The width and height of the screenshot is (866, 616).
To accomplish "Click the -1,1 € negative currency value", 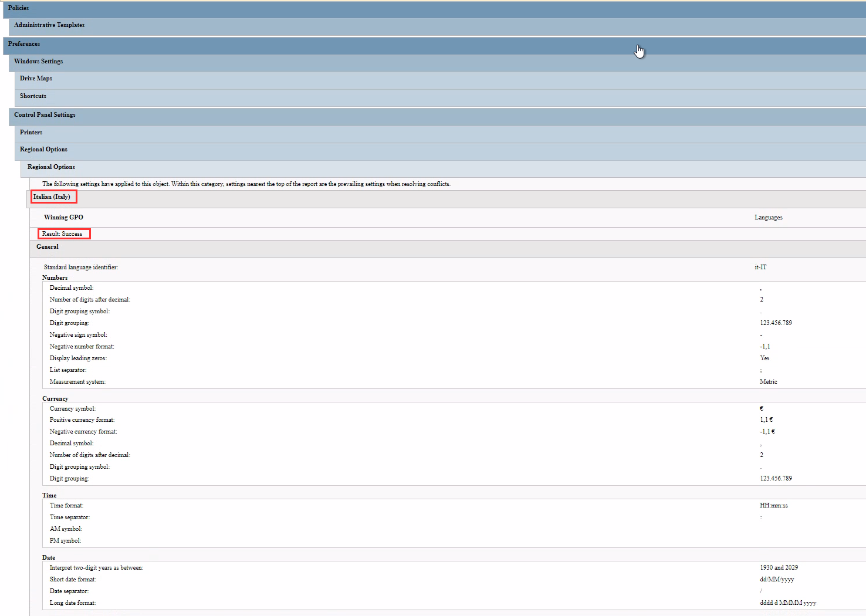I will (767, 432).
